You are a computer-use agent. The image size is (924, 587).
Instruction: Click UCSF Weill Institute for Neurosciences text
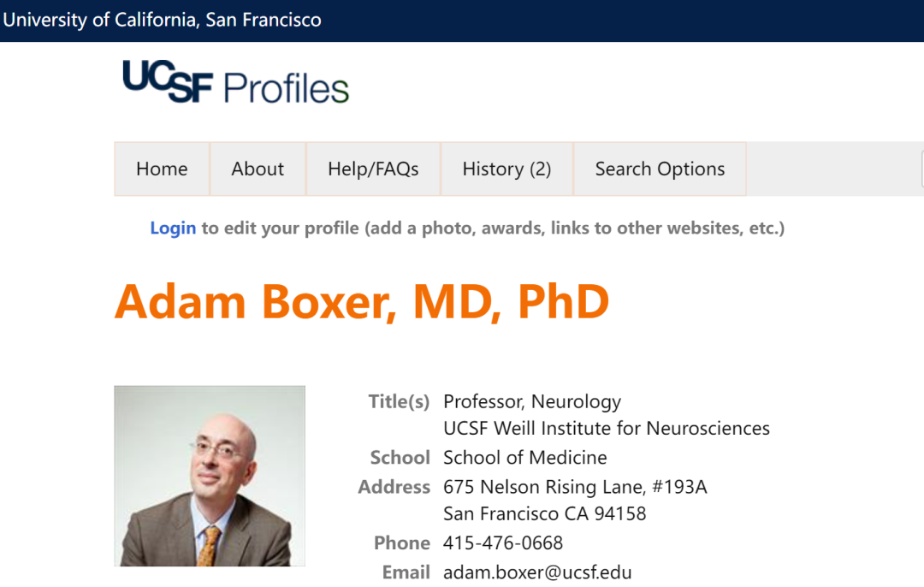click(607, 429)
